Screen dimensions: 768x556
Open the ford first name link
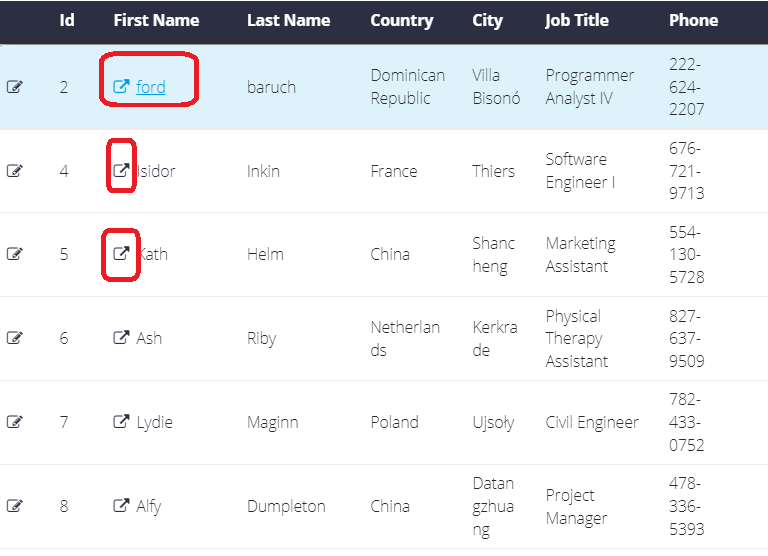(x=151, y=87)
